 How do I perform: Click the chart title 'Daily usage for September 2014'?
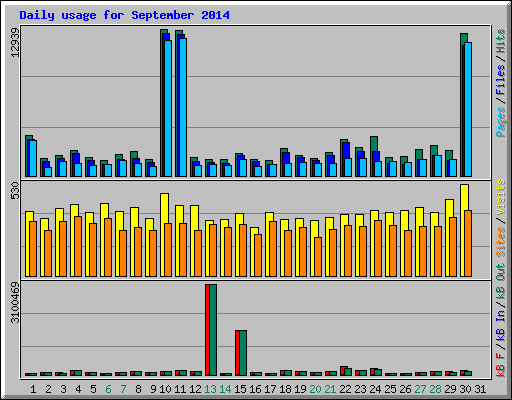(124, 15)
